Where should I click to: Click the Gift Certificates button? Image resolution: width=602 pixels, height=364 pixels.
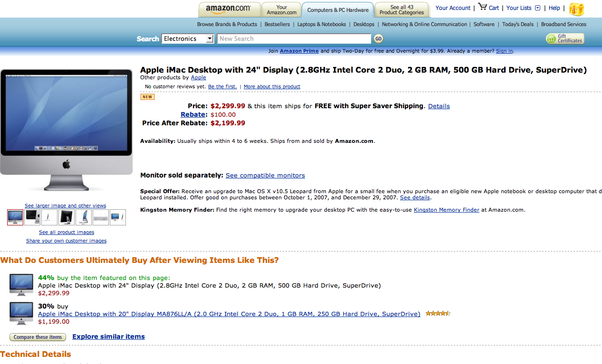565,39
